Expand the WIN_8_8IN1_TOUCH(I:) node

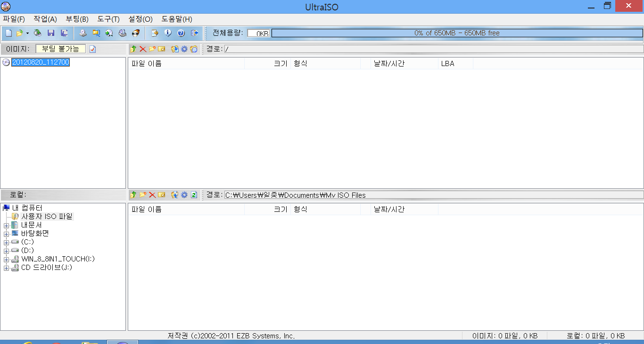click(x=6, y=260)
